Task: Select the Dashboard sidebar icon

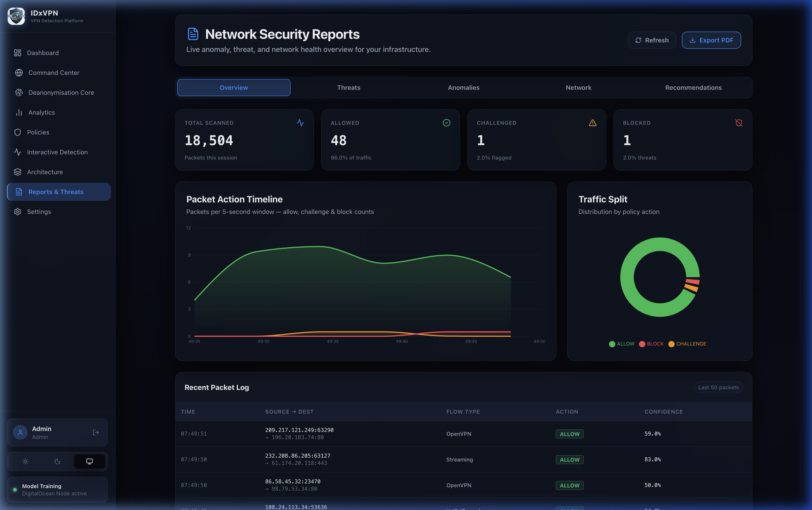Action: pyautogui.click(x=18, y=53)
